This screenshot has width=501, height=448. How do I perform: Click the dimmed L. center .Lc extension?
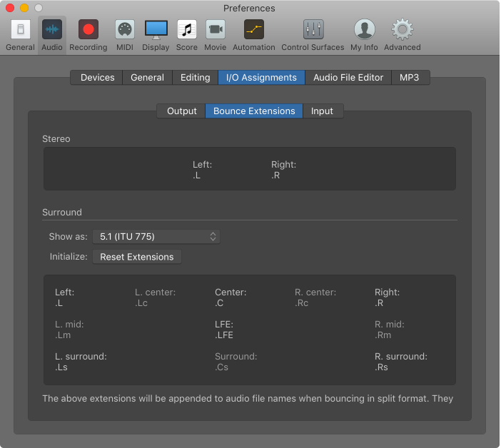coord(141,303)
